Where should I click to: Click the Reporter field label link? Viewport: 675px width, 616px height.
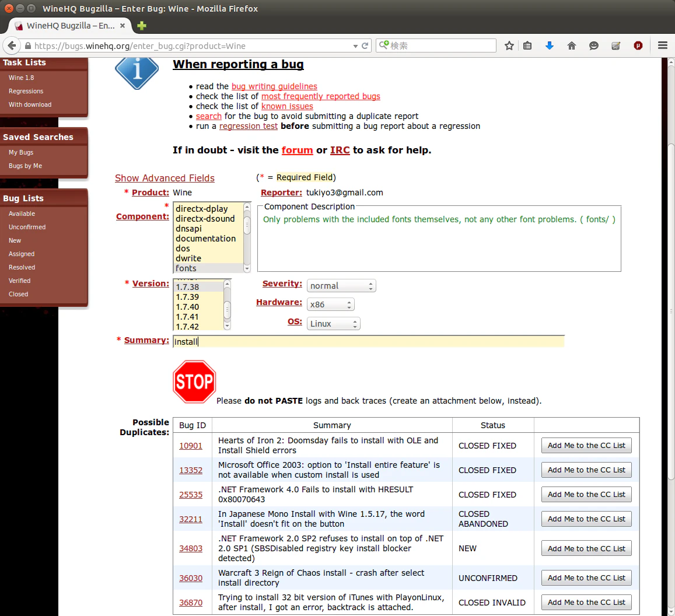(281, 192)
